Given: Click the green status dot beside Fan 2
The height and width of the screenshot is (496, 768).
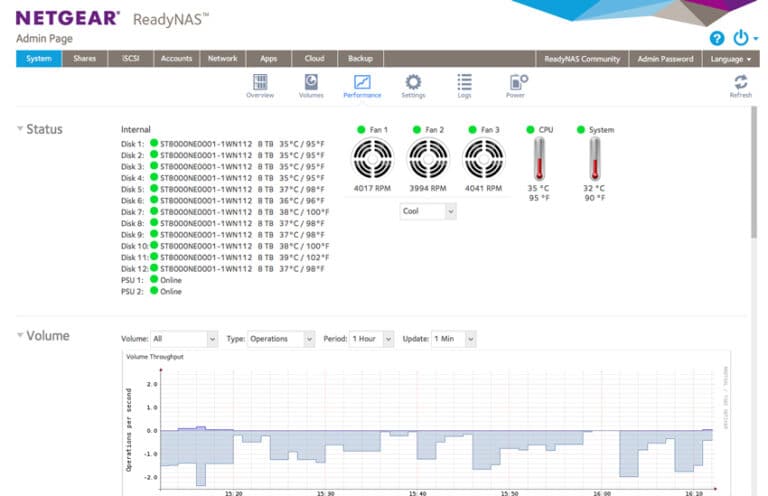Looking at the screenshot, I should 417,129.
